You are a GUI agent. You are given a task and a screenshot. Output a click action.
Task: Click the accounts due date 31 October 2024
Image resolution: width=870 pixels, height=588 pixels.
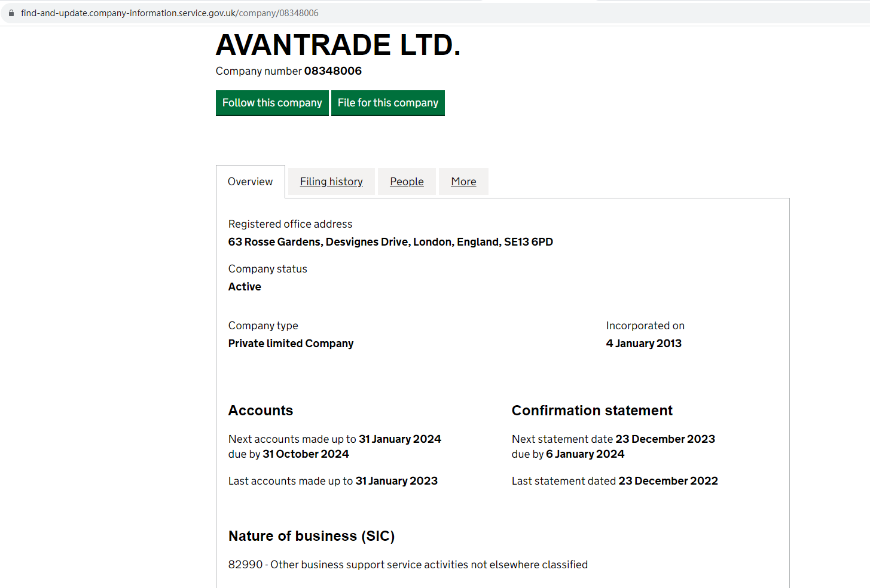(x=306, y=454)
